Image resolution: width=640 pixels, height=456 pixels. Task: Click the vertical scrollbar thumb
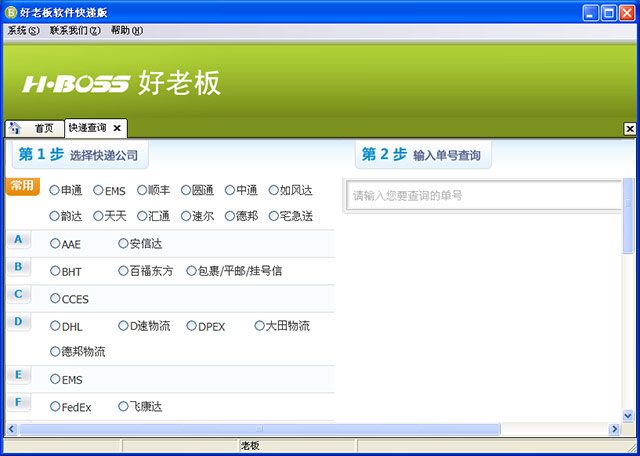[628, 216]
